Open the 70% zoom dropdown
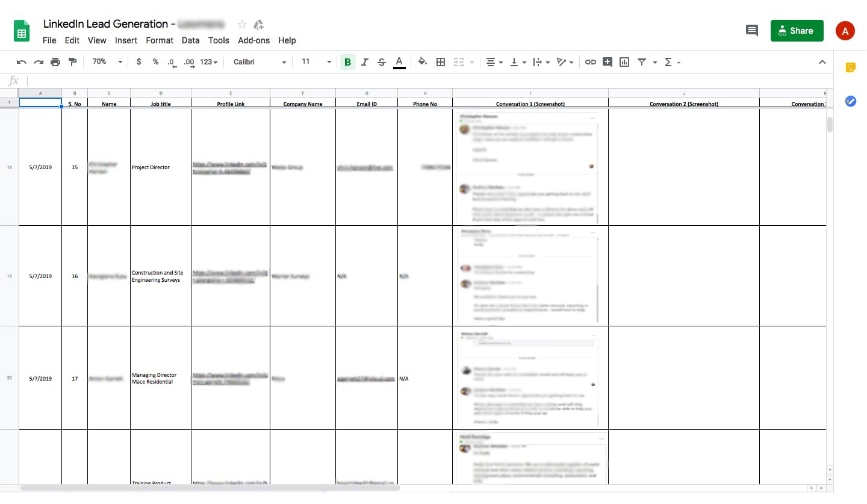867x504 pixels. coord(107,62)
